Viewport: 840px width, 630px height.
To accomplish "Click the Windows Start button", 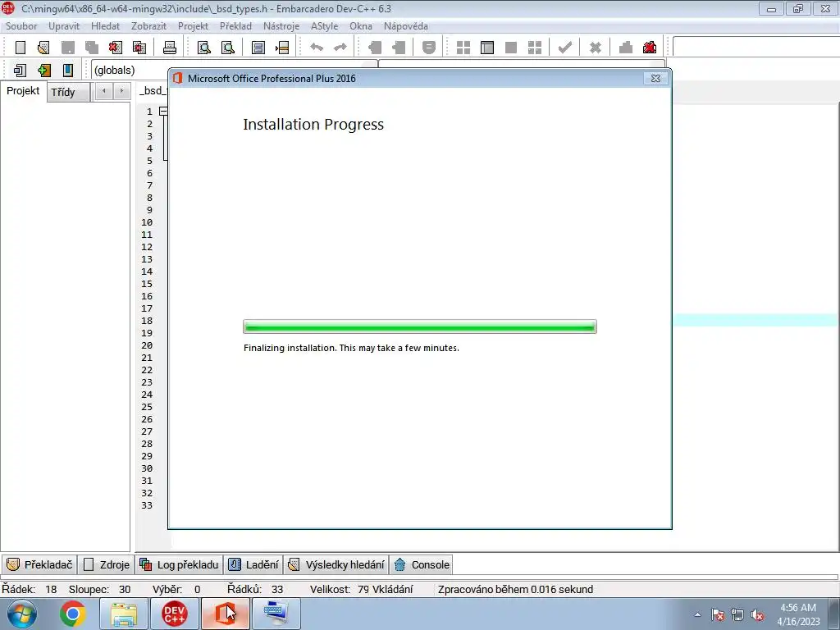I will (22, 614).
